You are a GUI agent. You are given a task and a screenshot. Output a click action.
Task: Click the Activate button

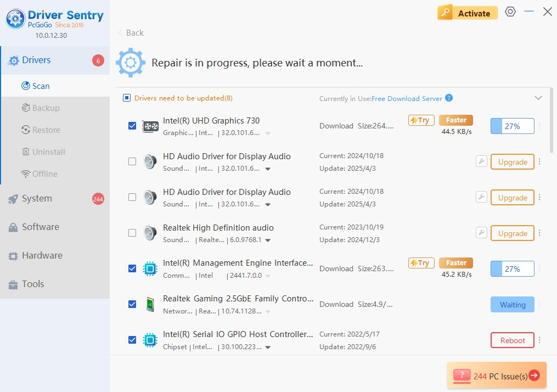(468, 13)
